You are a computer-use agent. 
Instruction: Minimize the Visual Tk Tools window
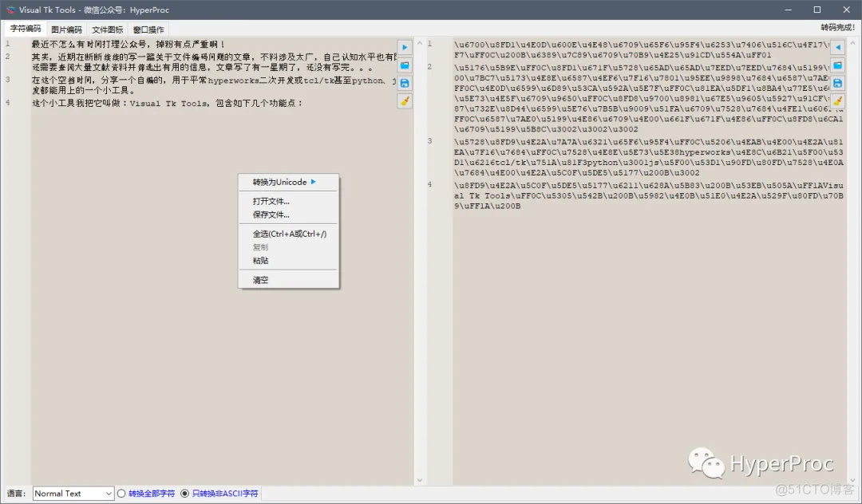point(789,10)
